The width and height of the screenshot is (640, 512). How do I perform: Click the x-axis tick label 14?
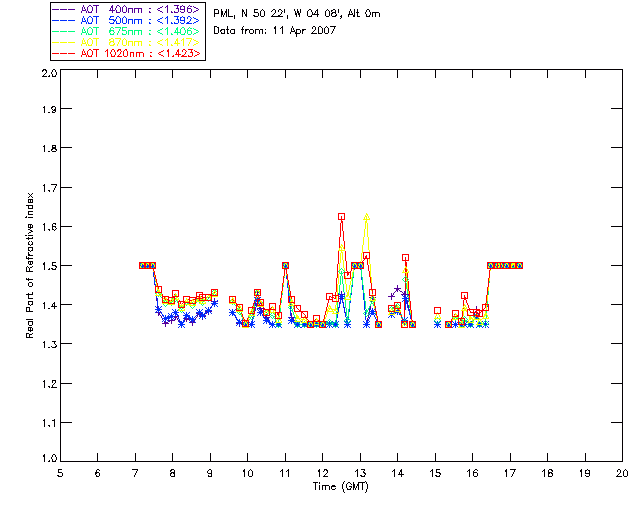[398, 473]
